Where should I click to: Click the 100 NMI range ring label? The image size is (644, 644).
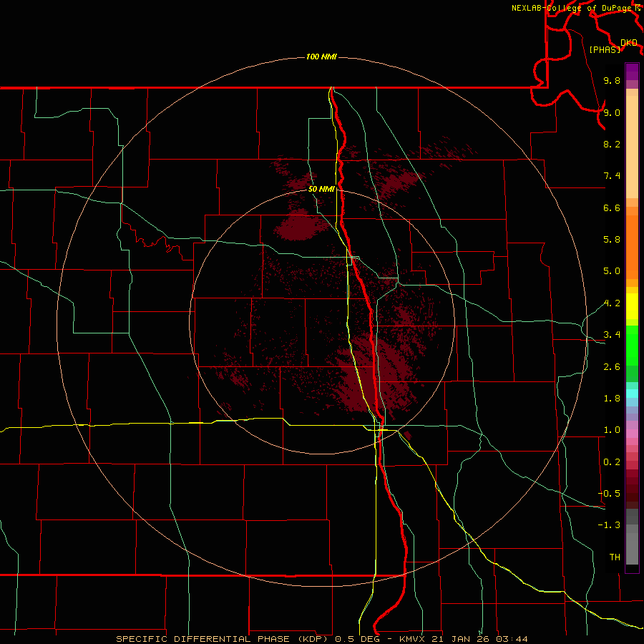point(321,57)
